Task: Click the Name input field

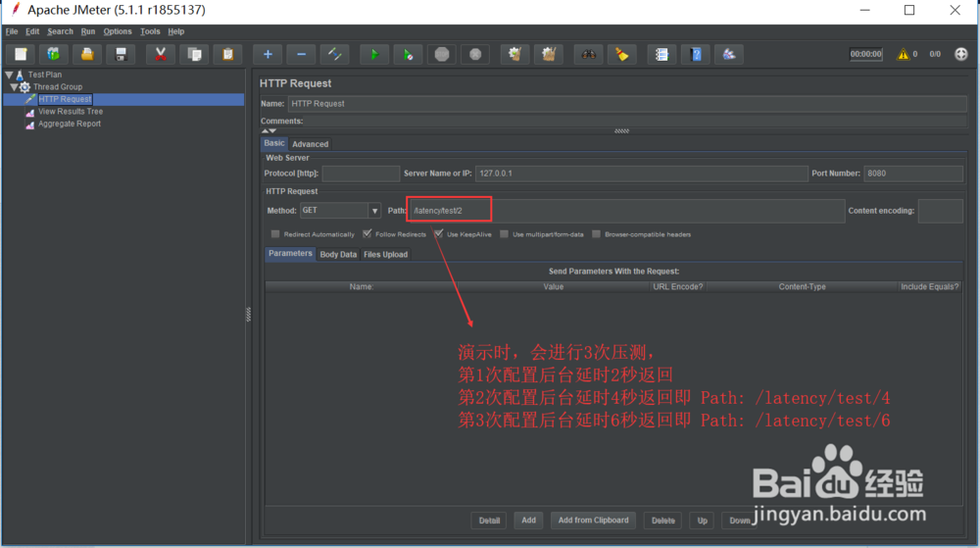Action: [x=627, y=104]
